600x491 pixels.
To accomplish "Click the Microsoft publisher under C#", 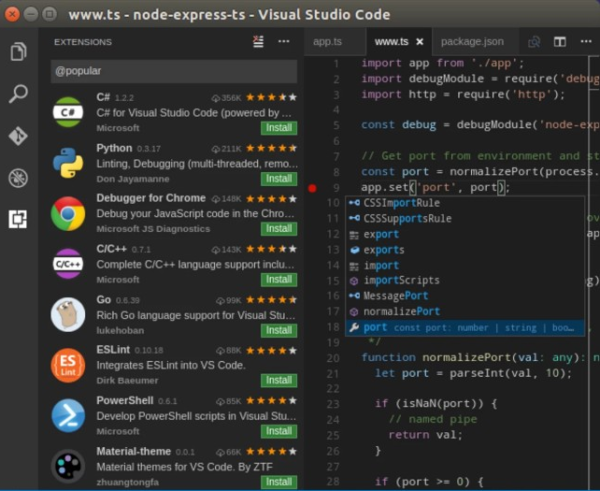I will click(x=118, y=128).
